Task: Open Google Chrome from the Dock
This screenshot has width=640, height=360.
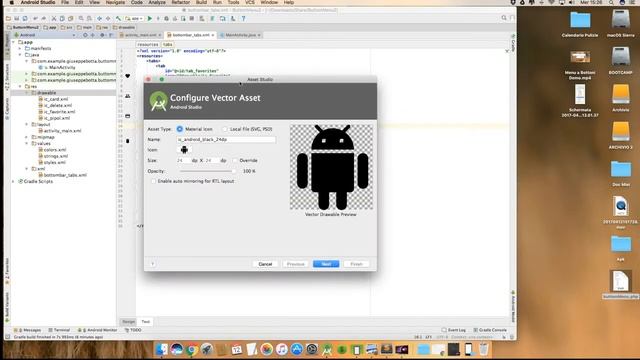Action: pyautogui.click(x=192, y=349)
